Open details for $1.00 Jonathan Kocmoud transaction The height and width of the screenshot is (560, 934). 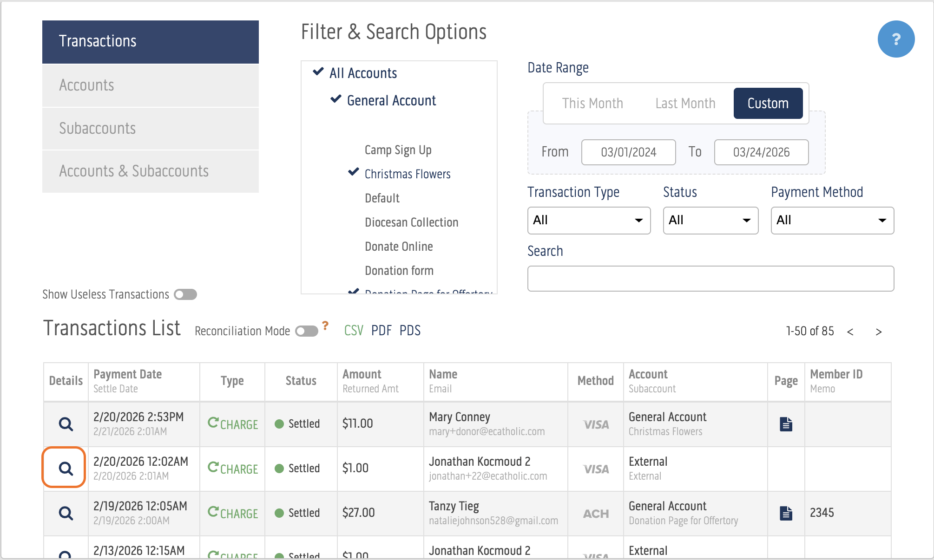point(66,468)
